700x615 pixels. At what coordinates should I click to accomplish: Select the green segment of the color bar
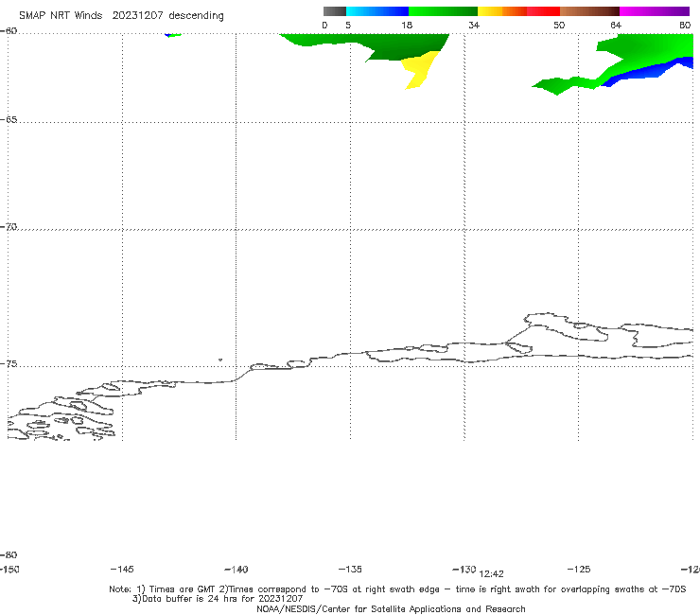click(x=443, y=11)
